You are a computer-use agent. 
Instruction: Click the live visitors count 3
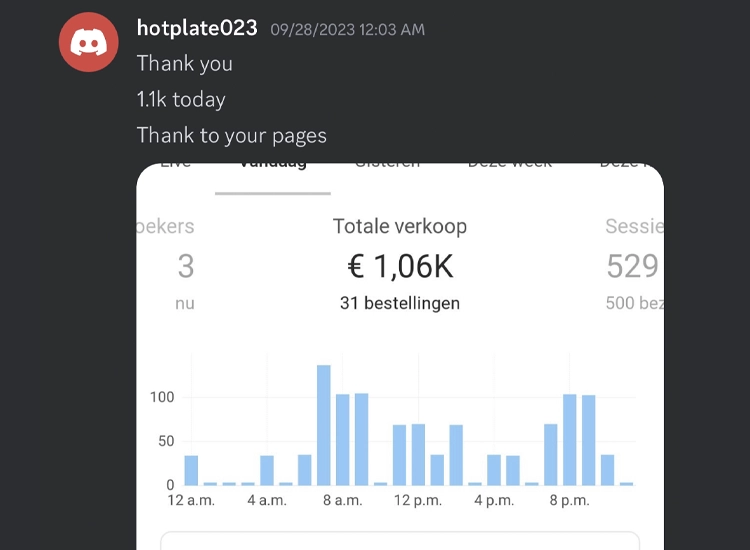(x=185, y=266)
